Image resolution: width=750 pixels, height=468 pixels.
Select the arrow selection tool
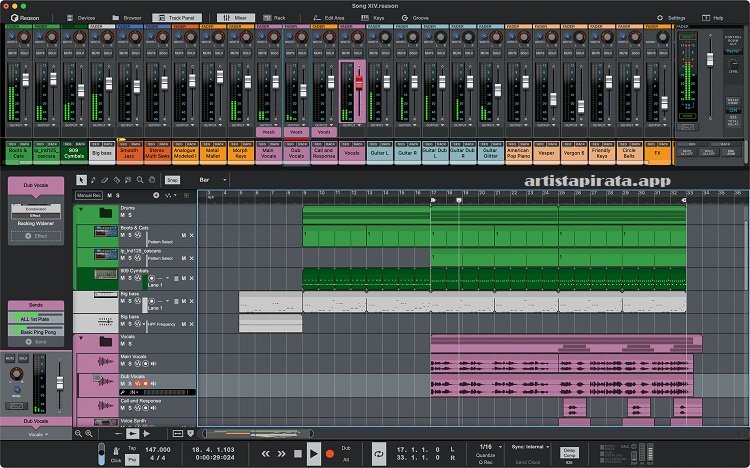pos(81,180)
